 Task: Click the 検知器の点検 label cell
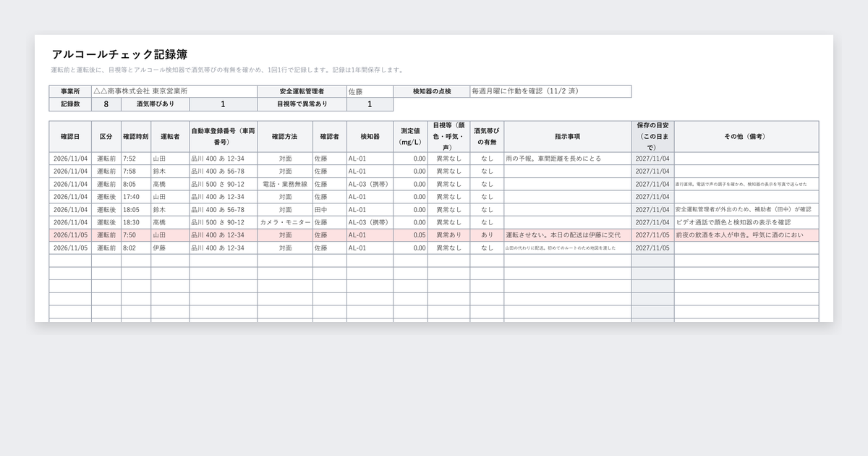tap(432, 92)
